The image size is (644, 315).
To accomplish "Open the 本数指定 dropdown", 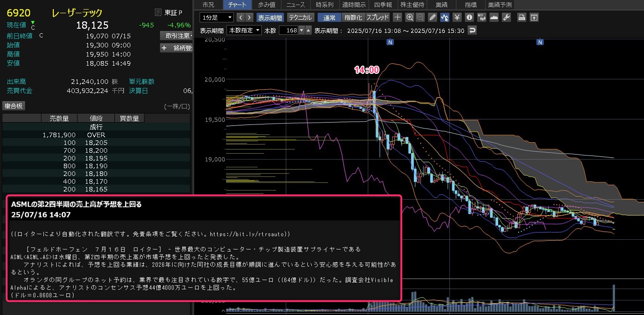I will (244, 30).
